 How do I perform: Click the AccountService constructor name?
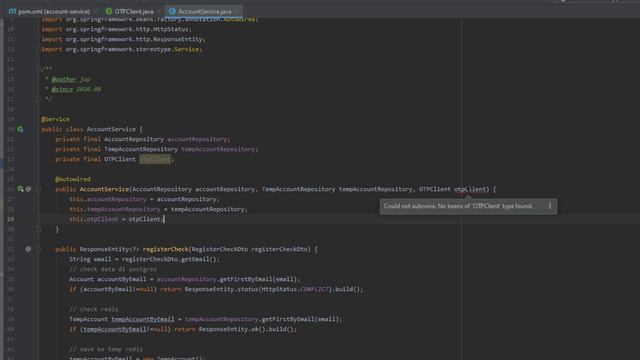104,189
